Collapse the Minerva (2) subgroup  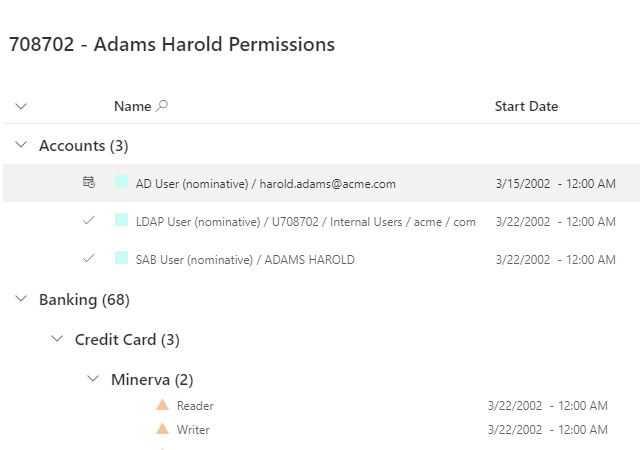[x=94, y=379]
